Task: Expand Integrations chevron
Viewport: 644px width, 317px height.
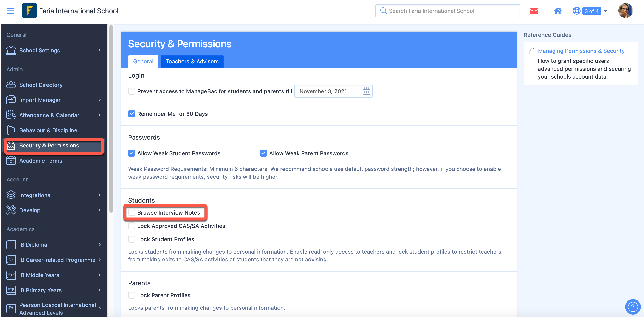Action: click(x=99, y=195)
